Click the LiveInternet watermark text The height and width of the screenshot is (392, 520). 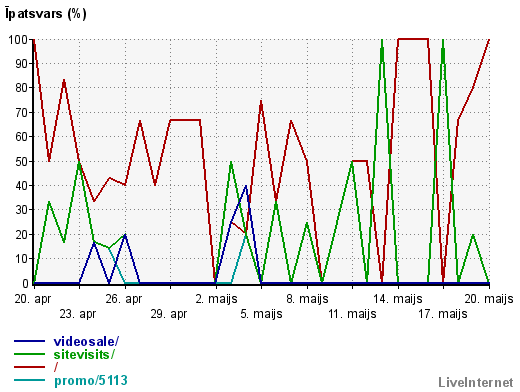click(476, 382)
